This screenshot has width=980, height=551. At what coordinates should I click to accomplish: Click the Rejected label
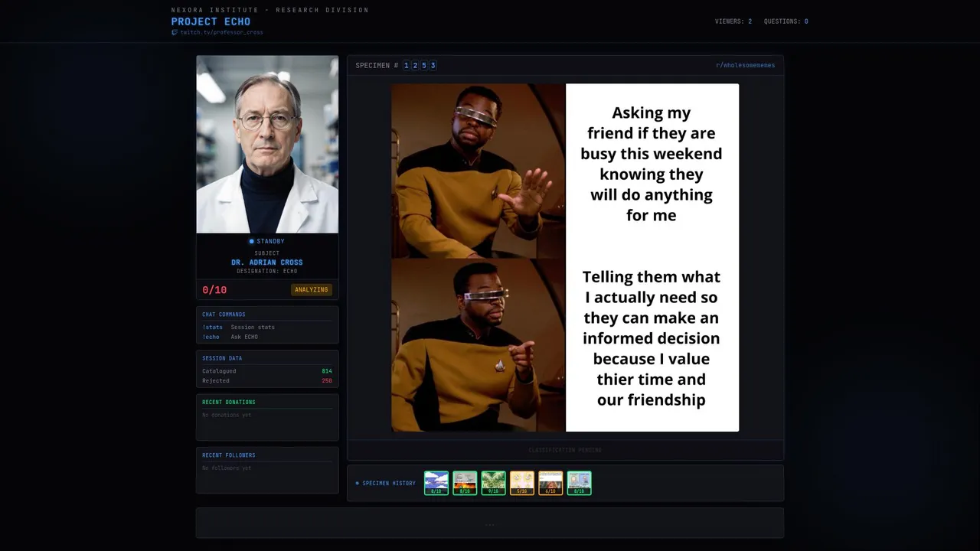[x=216, y=380]
